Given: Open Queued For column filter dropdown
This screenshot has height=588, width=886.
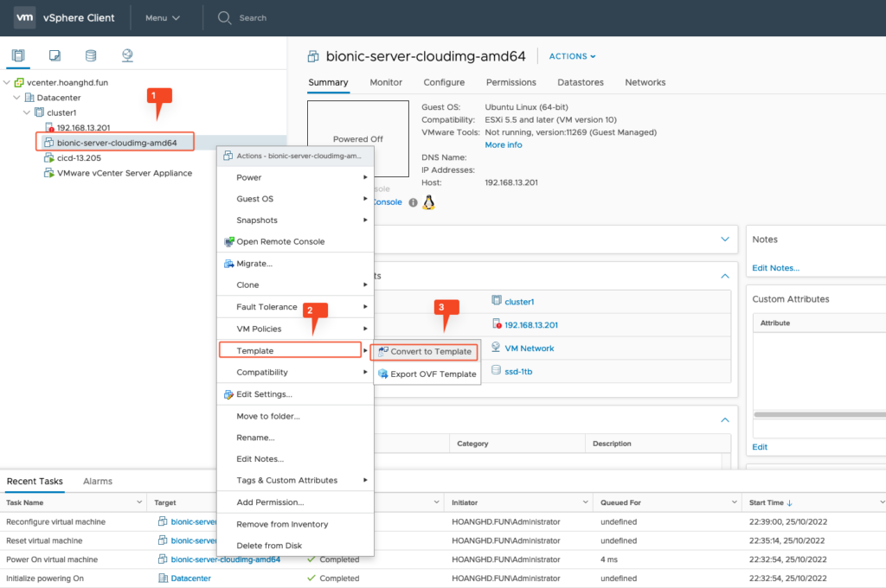Looking at the screenshot, I should [x=734, y=502].
